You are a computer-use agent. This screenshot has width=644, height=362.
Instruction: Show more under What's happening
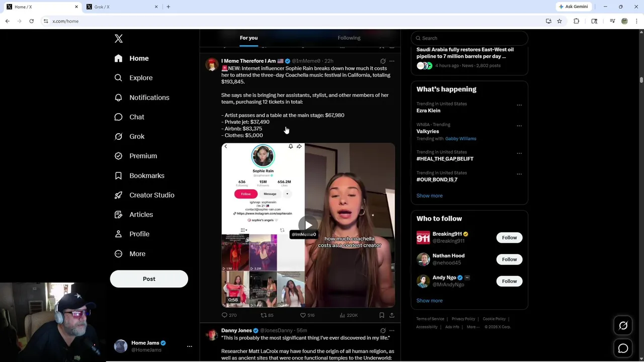coord(430,196)
